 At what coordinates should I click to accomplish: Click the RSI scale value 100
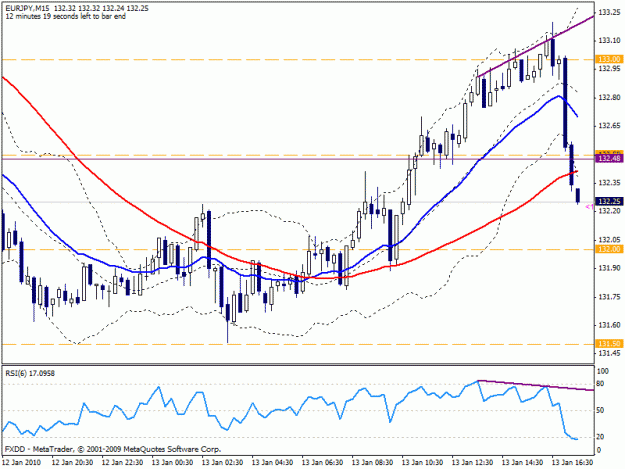603,371
